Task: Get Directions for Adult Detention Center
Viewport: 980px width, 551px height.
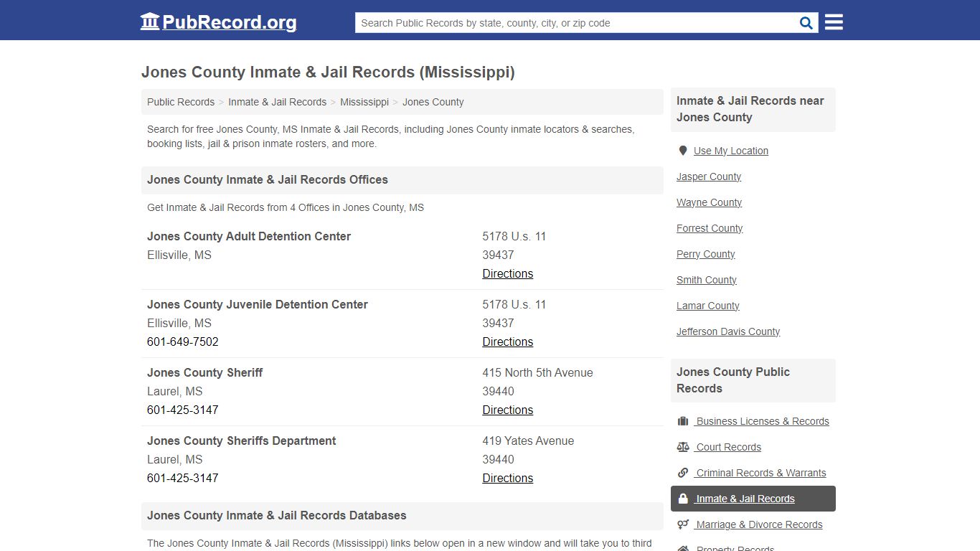Action: point(507,273)
